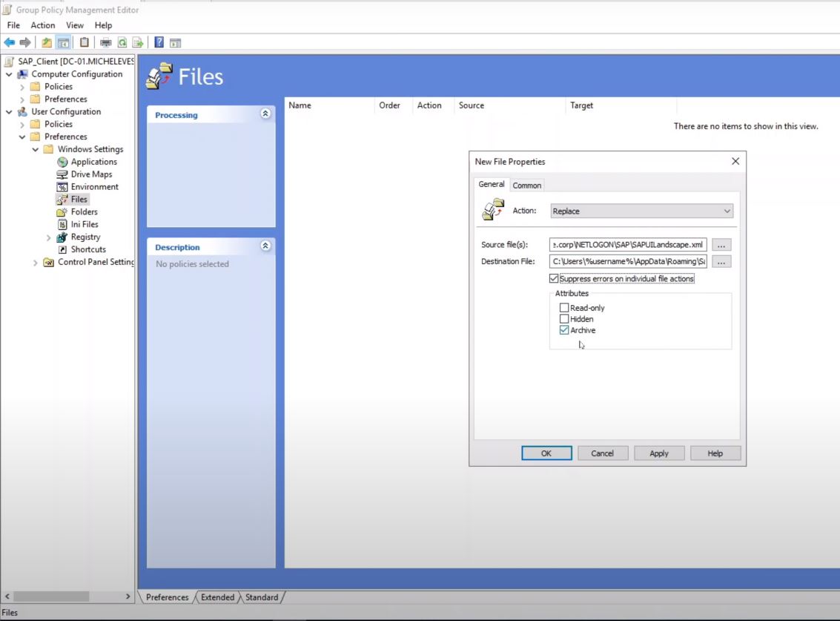Screen dimensions: 840x621
Task: Enable the Read-only attribute
Action: 564,307
